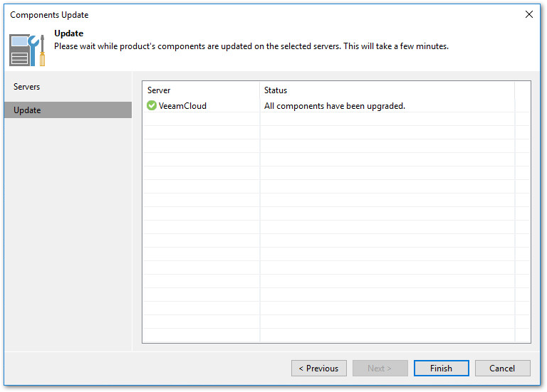This screenshot has width=547, height=392.
Task: Click the greyed-out Next button
Action: click(380, 369)
